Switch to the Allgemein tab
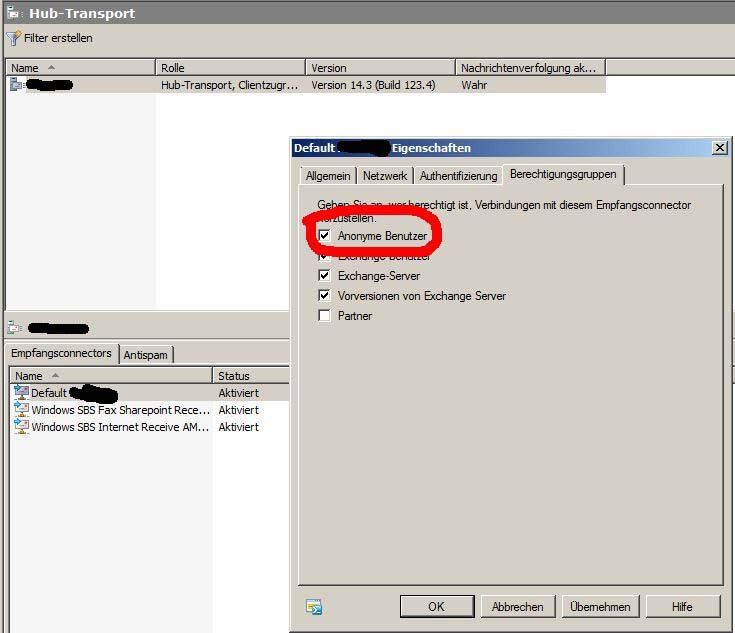Screen dimensions: 735x633 coord(328,176)
